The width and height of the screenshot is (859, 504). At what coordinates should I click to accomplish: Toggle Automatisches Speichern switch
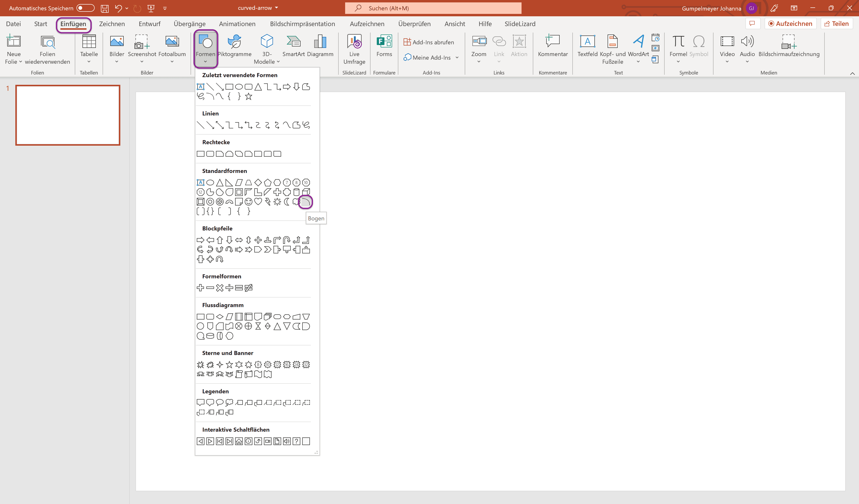click(x=85, y=8)
